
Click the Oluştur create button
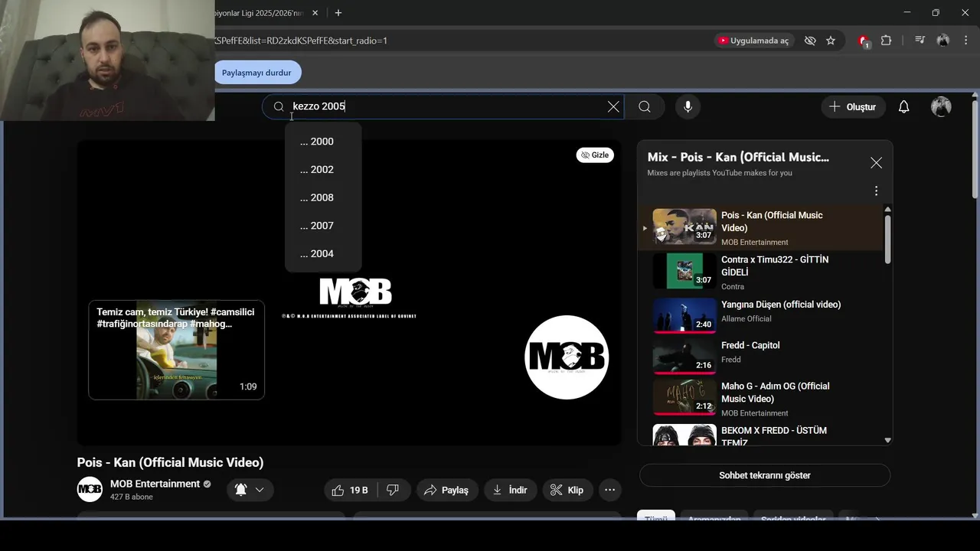pos(853,107)
